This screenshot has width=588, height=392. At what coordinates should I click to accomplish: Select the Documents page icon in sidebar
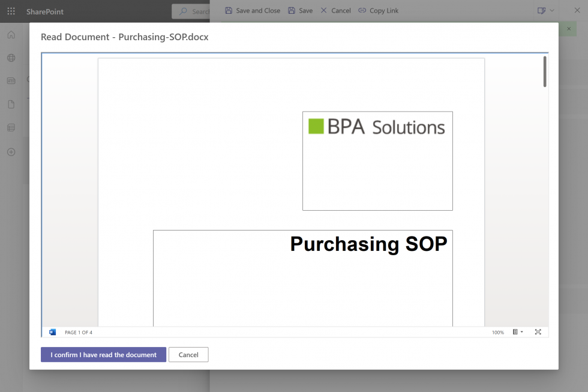11,104
